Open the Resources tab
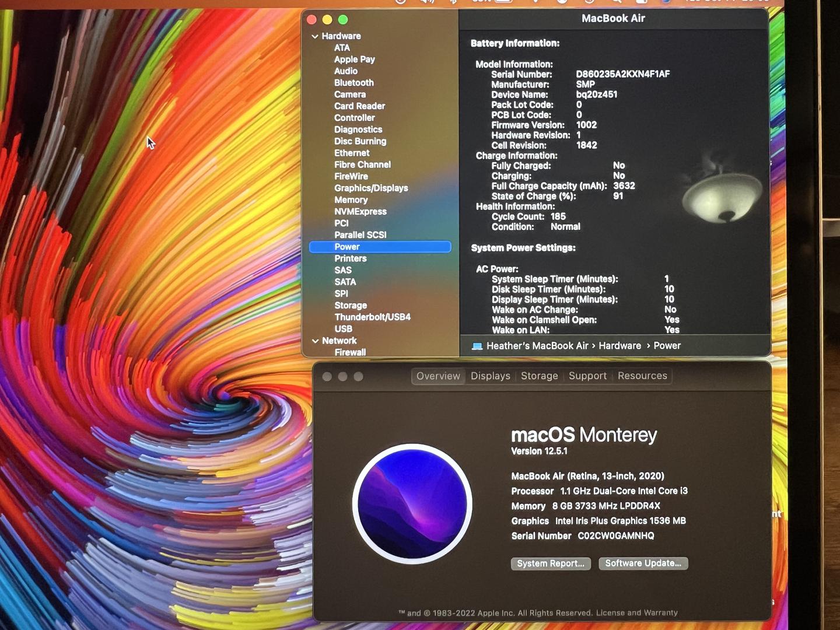Screen dimensions: 840x630 [x=642, y=376]
